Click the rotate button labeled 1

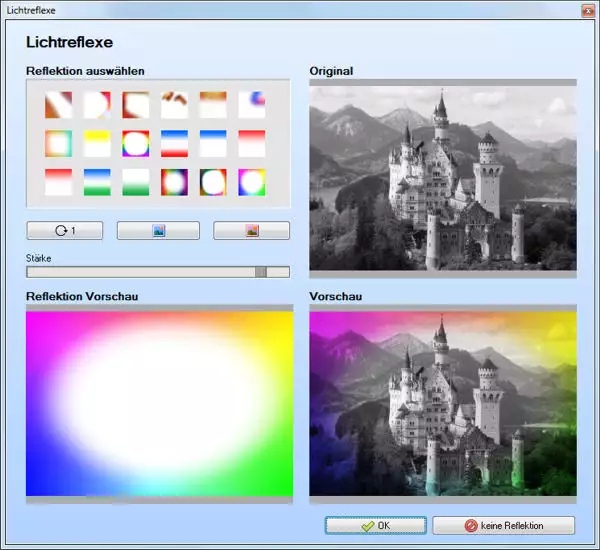[65, 231]
